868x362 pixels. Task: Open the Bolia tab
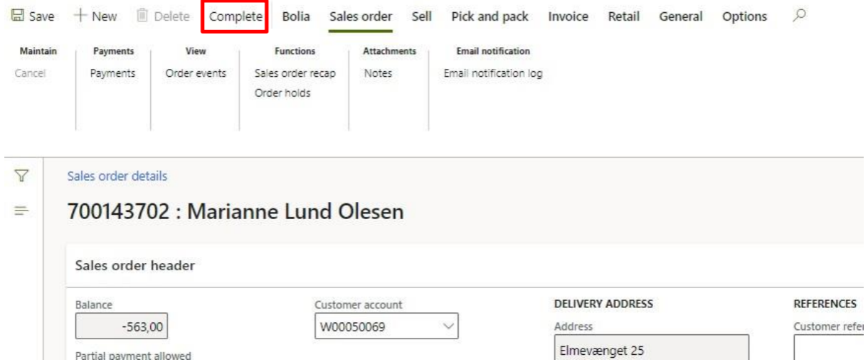pyautogui.click(x=296, y=16)
